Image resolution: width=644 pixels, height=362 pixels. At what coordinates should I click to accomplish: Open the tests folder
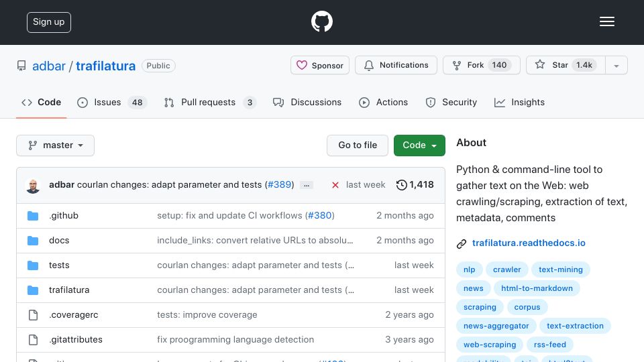(x=59, y=265)
